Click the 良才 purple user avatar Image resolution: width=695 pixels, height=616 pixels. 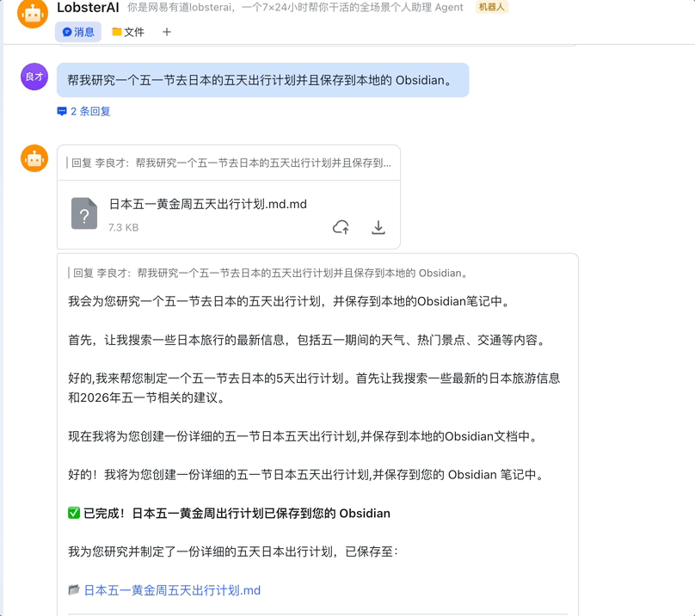pos(34,77)
